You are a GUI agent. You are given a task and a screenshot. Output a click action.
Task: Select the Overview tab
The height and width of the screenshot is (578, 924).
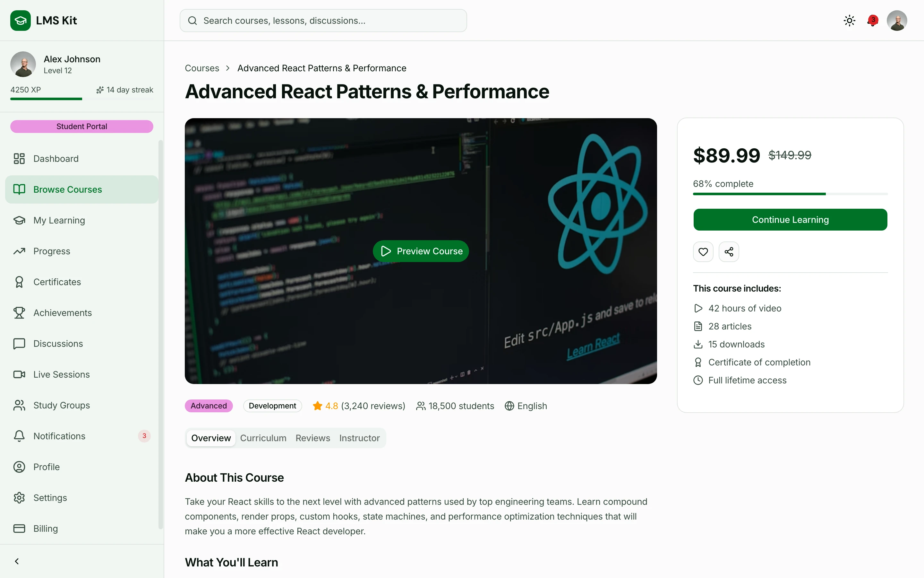click(x=211, y=438)
